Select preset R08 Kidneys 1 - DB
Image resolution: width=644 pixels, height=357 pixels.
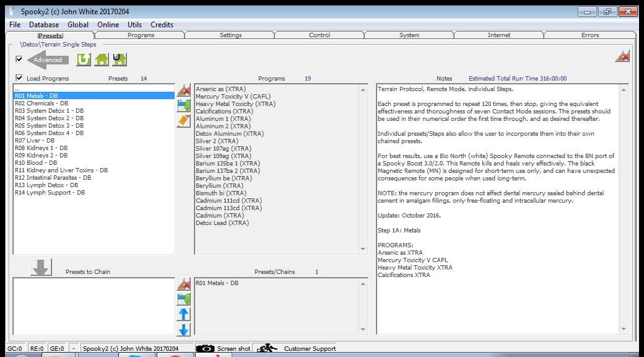pos(94,148)
